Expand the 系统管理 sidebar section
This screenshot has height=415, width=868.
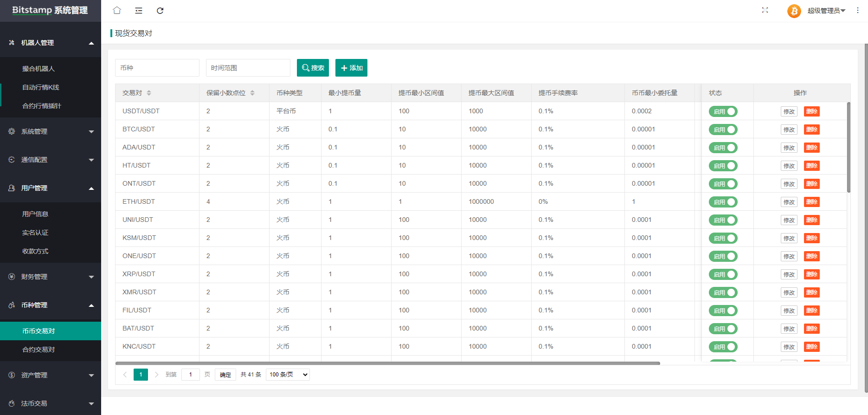tap(51, 131)
